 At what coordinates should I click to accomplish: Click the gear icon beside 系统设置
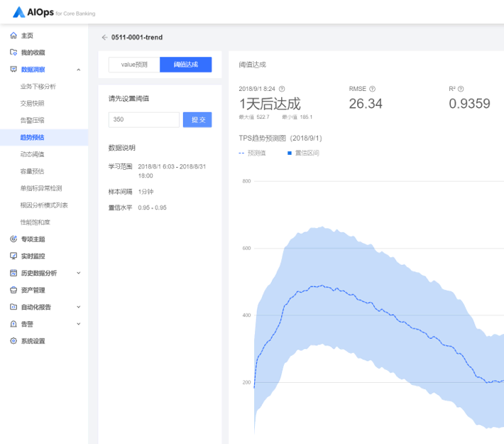point(13,341)
